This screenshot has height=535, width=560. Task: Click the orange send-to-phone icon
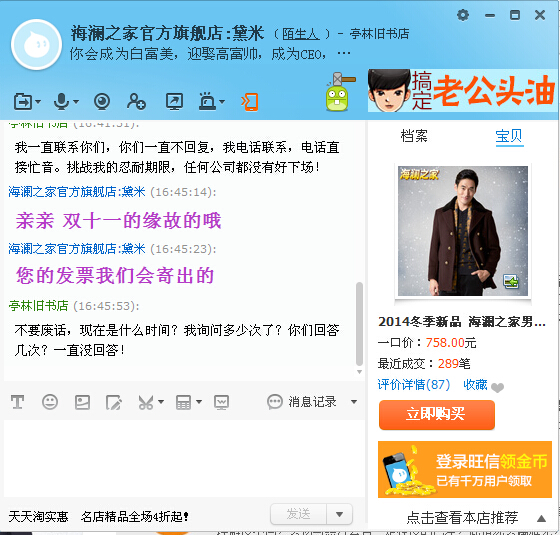tap(250, 102)
